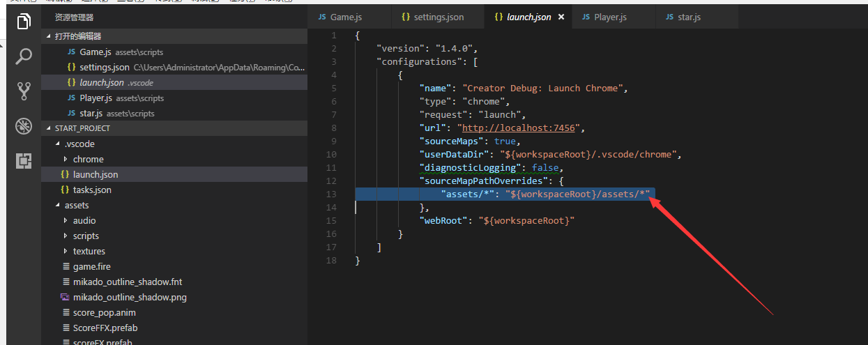The image size is (868, 345).
Task: Click the "version" key on line 2
Action: tap(400, 49)
